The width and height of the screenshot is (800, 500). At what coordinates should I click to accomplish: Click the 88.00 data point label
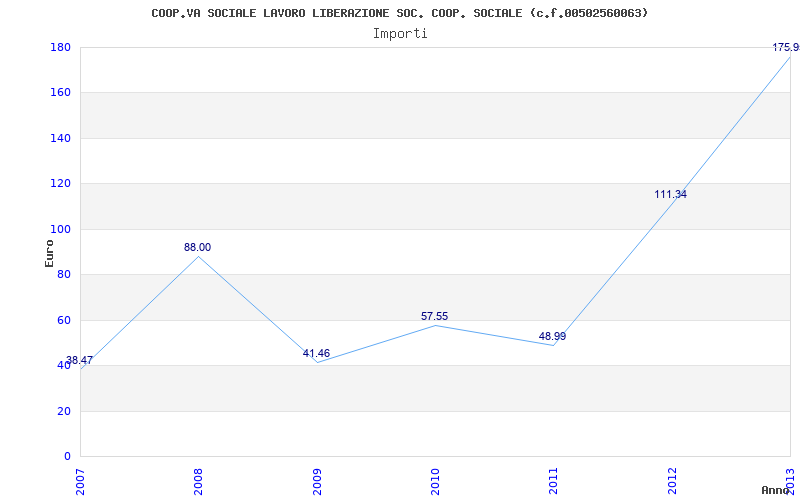point(197,247)
